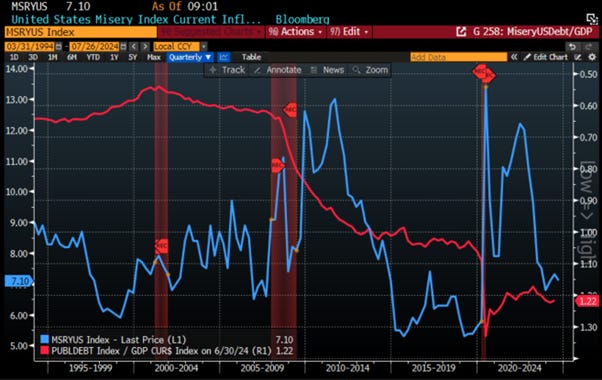602x380 pixels.
Task: Select the Zoom tool
Action: click(370, 70)
